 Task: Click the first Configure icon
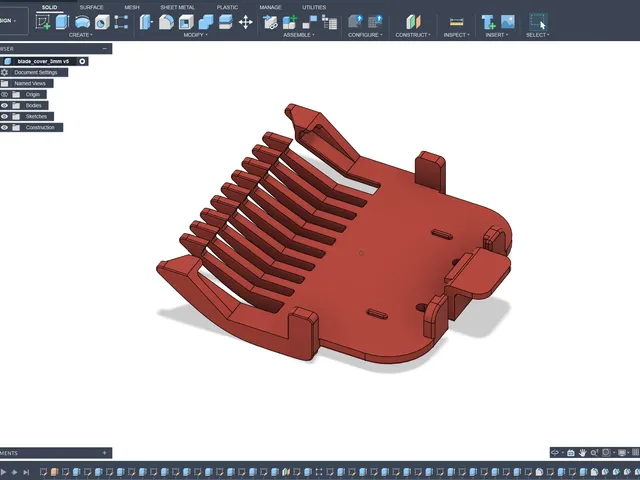355,22
